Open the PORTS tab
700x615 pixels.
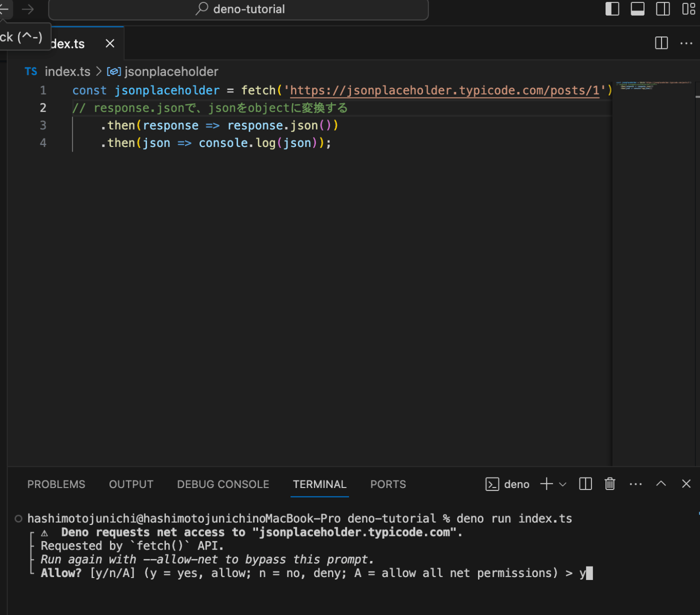pos(388,484)
